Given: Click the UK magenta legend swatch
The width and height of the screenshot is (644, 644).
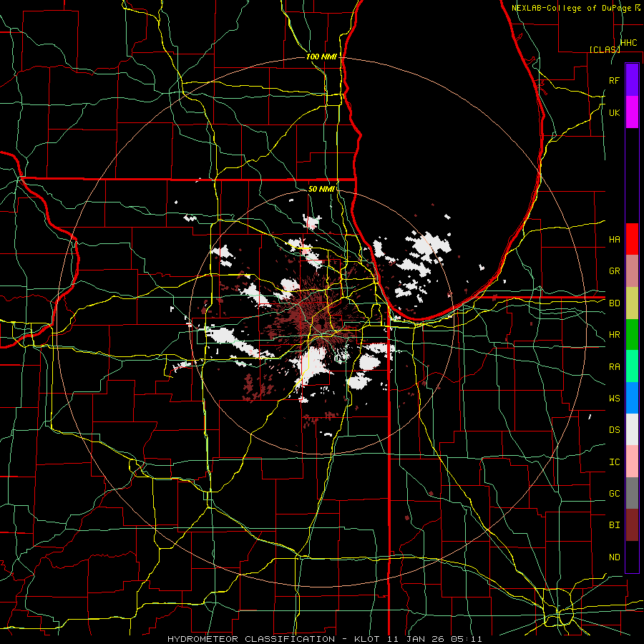Looking at the screenshot, I should click(x=632, y=112).
